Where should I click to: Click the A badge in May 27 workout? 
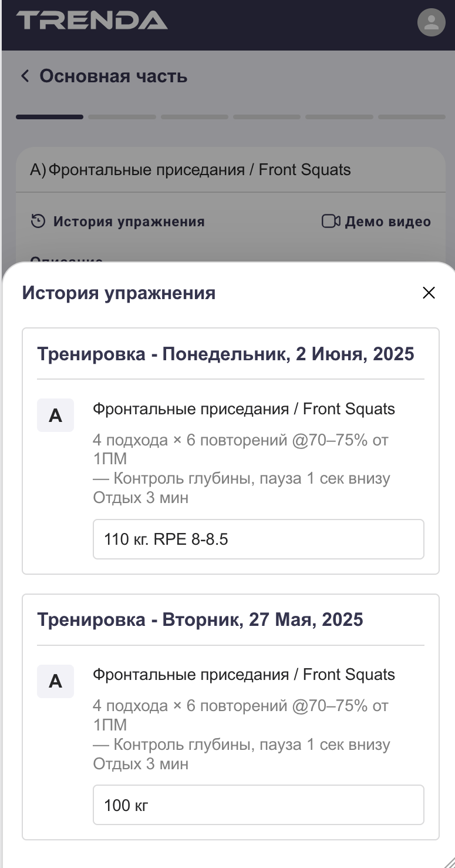click(x=55, y=681)
